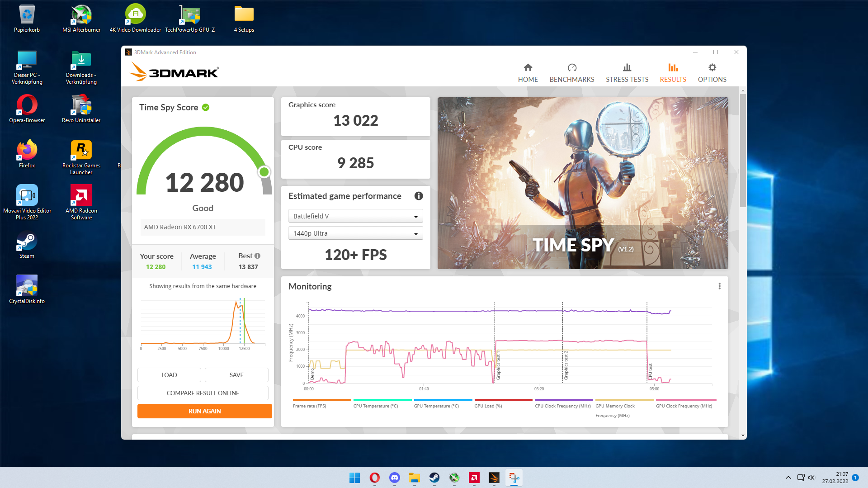Open the taskbar clock and date
The image size is (868, 488).
point(835,478)
